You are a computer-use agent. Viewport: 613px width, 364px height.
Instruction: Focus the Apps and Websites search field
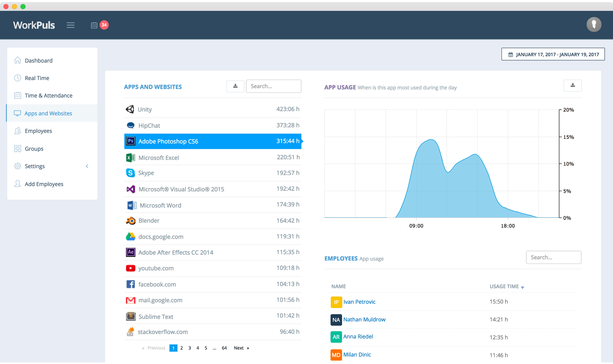(x=274, y=86)
